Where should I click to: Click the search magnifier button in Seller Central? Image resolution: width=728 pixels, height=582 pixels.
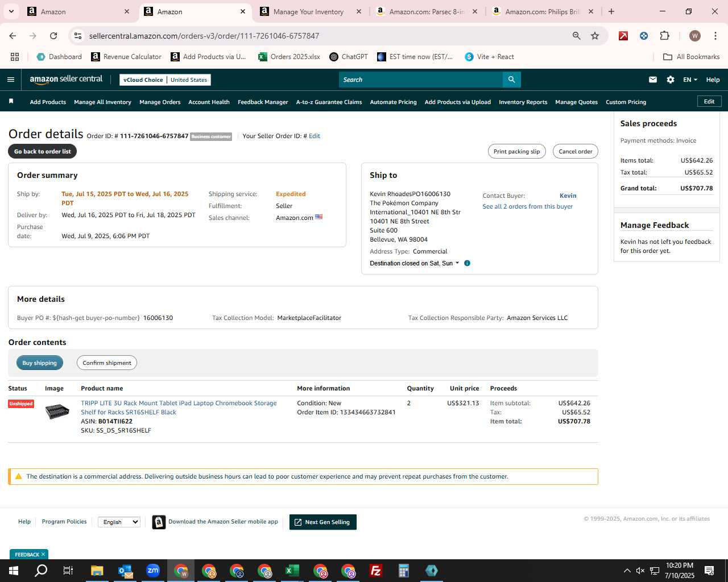point(511,80)
